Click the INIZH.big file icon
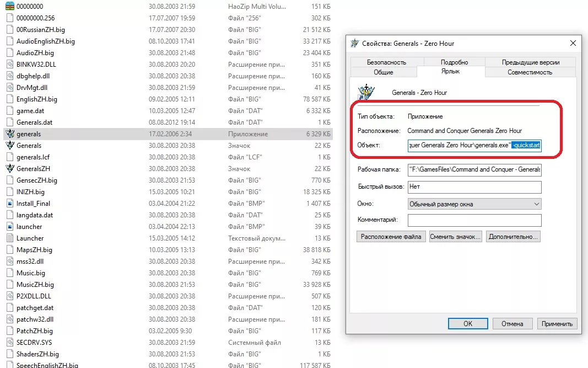This screenshot has width=588, height=368. 10,192
